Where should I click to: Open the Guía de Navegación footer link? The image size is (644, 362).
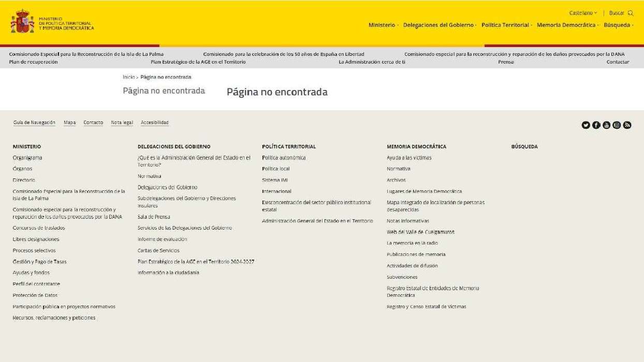point(34,123)
